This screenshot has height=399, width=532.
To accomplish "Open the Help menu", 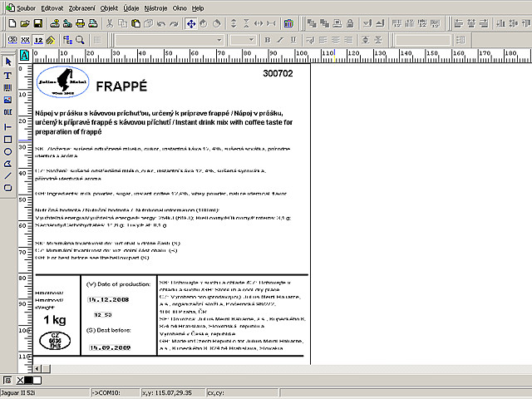I will tap(198, 8).
